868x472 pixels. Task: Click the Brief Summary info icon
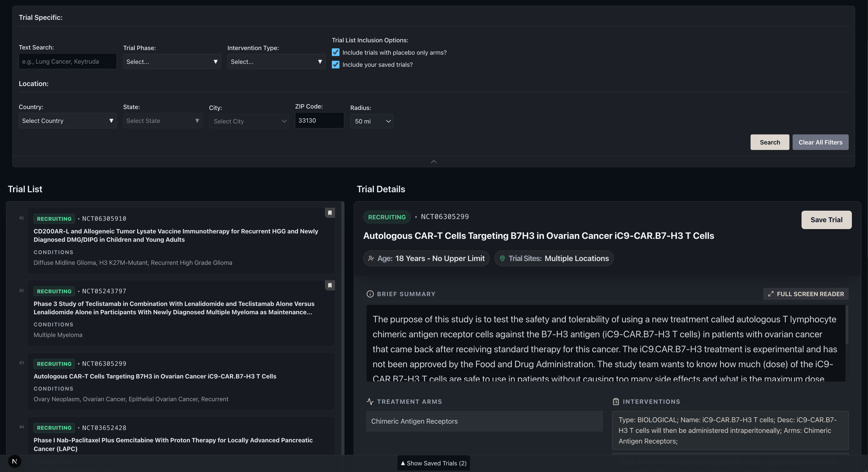(x=370, y=294)
